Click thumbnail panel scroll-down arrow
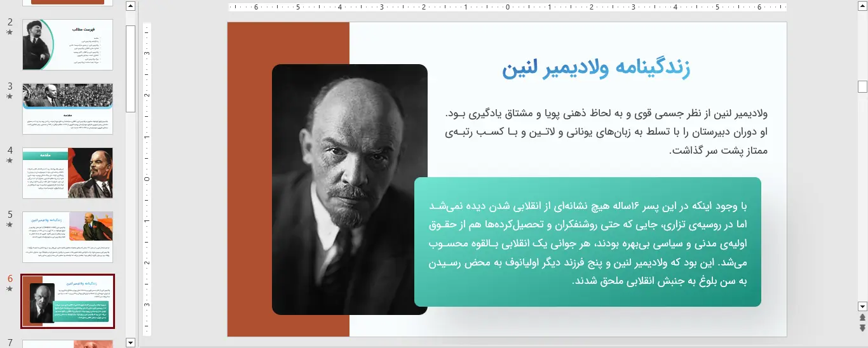 131,343
